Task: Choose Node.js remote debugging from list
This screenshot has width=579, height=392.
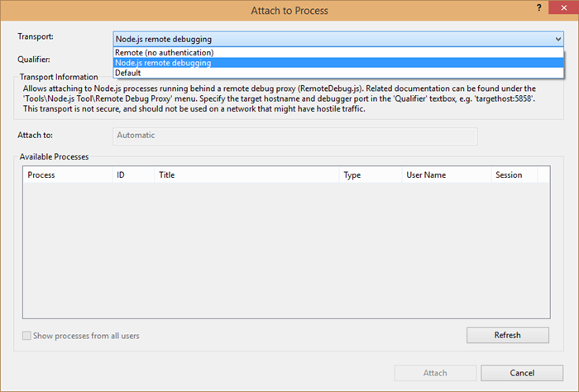Action: click(163, 63)
